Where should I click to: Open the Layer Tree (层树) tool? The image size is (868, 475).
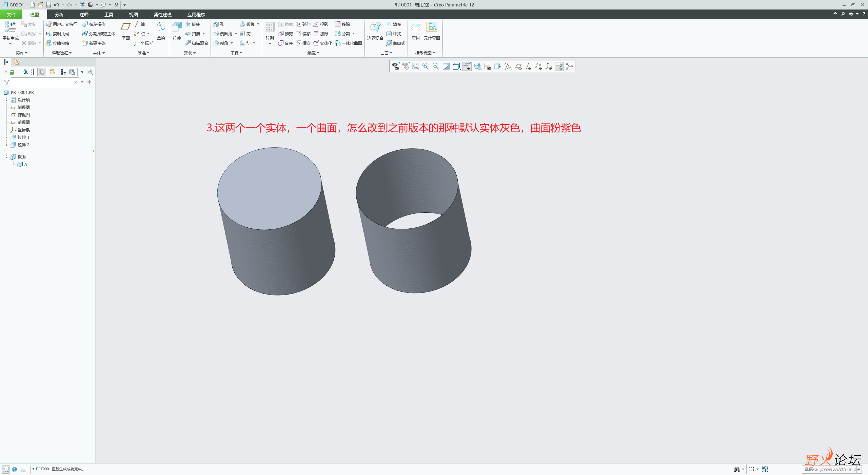416,31
